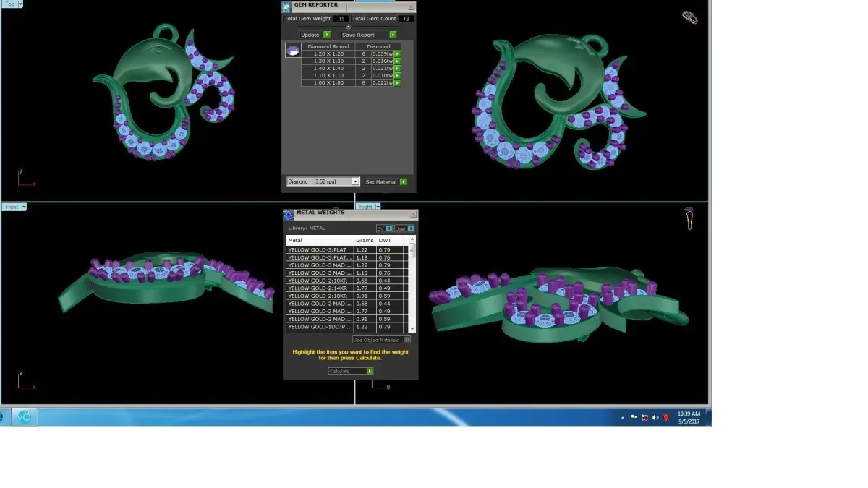Click the Diamond Round column header
Image resolution: width=868 pixels, height=488 pixels.
pos(328,46)
